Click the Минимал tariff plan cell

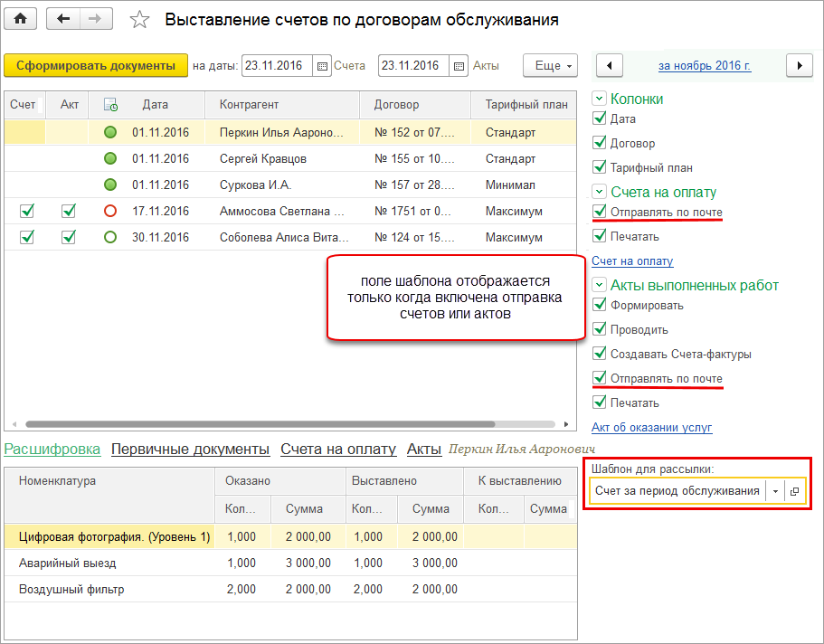tap(524, 185)
